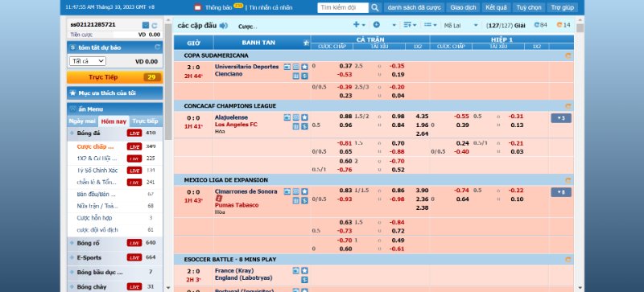Screen dimensions: 644x292
Task: Click the ẩn Menu header
Action: pyautogui.click(x=114, y=109)
